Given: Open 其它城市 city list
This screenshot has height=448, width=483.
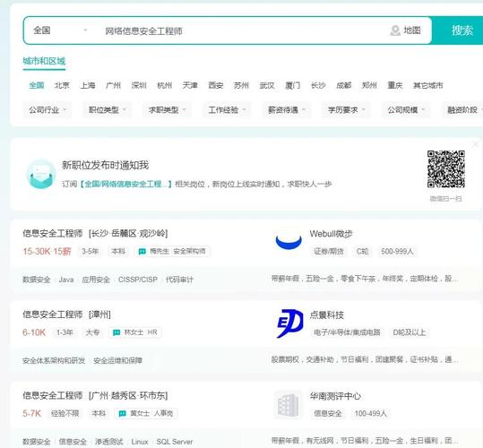Looking at the screenshot, I should click(x=427, y=85).
